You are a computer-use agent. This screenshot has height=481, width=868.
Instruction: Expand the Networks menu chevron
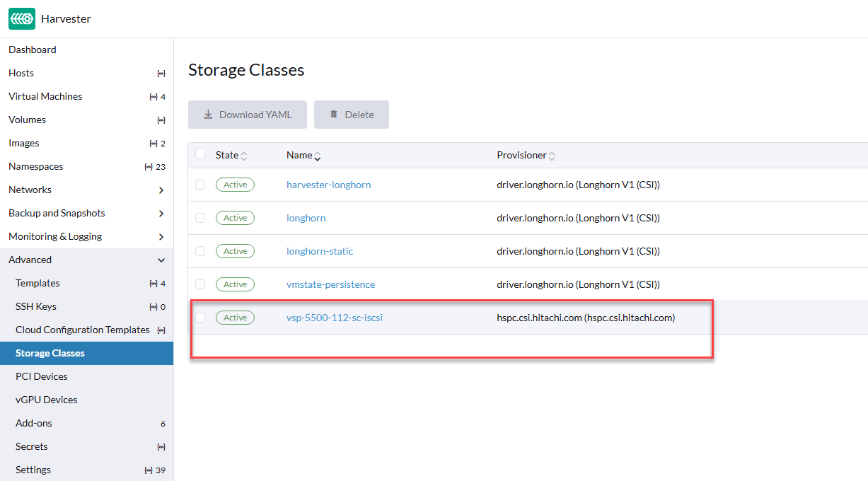click(161, 190)
